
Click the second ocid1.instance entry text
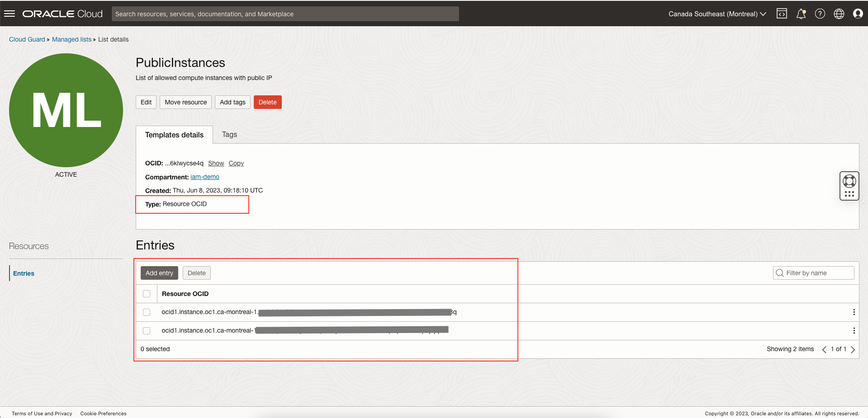pyautogui.click(x=305, y=330)
